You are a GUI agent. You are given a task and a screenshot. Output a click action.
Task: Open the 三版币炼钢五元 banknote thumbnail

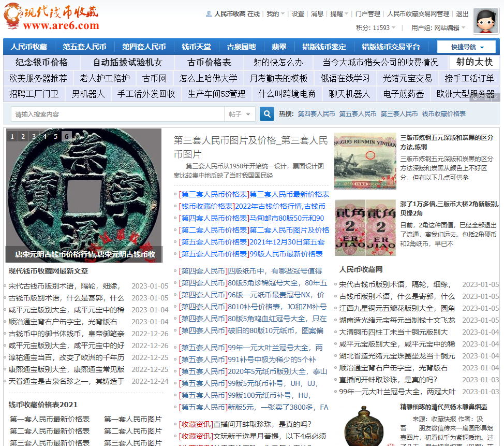coord(364,162)
